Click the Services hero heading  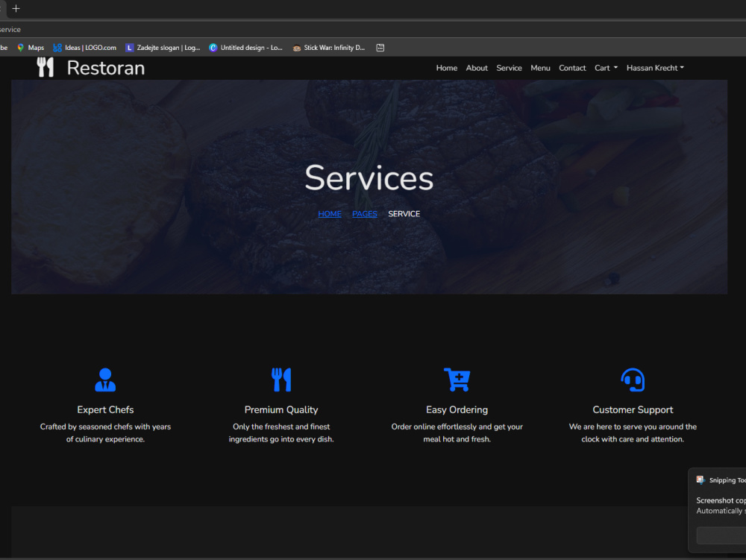pos(369,177)
